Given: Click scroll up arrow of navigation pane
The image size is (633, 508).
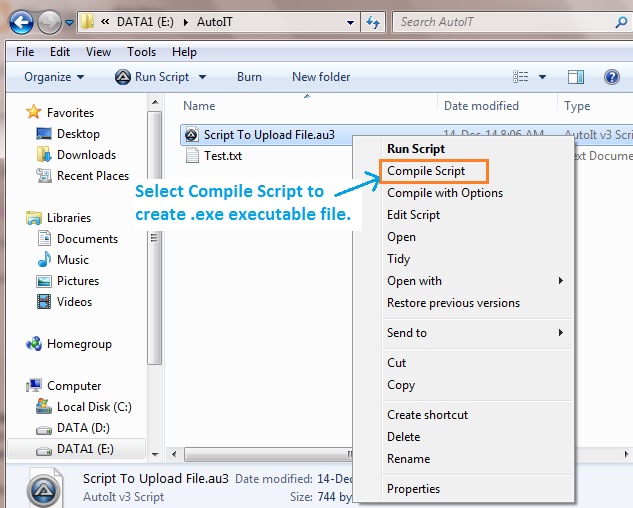Looking at the screenshot, I should coord(155,102).
